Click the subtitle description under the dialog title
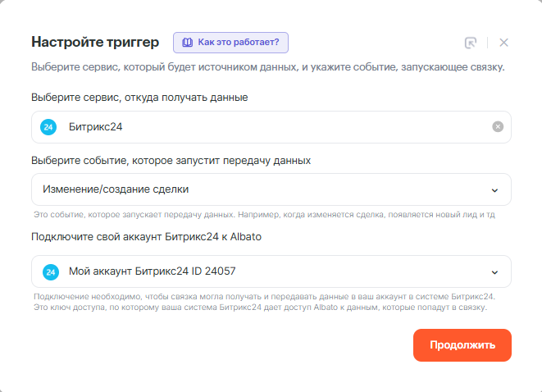Viewport: 542px width, 392px height. click(267, 66)
